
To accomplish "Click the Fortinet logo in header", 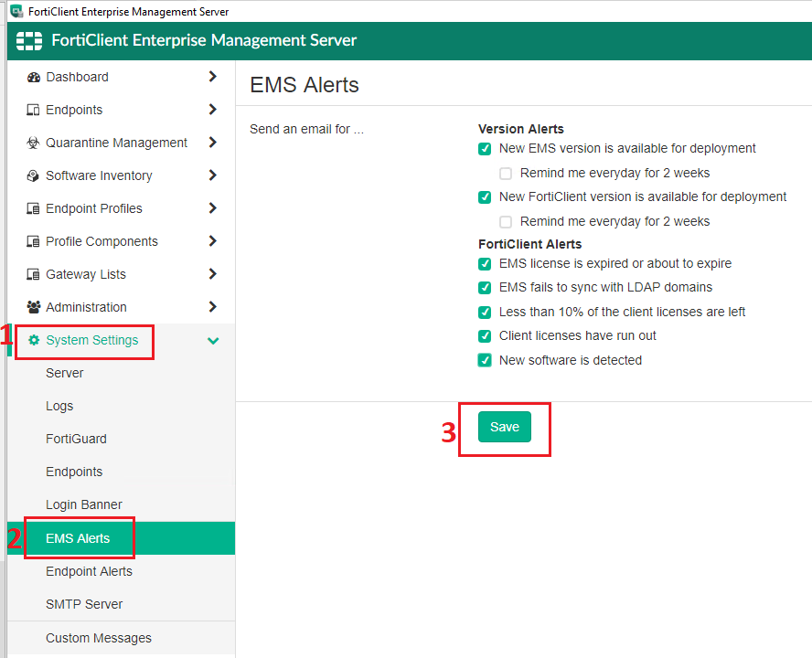I will tap(29, 40).
